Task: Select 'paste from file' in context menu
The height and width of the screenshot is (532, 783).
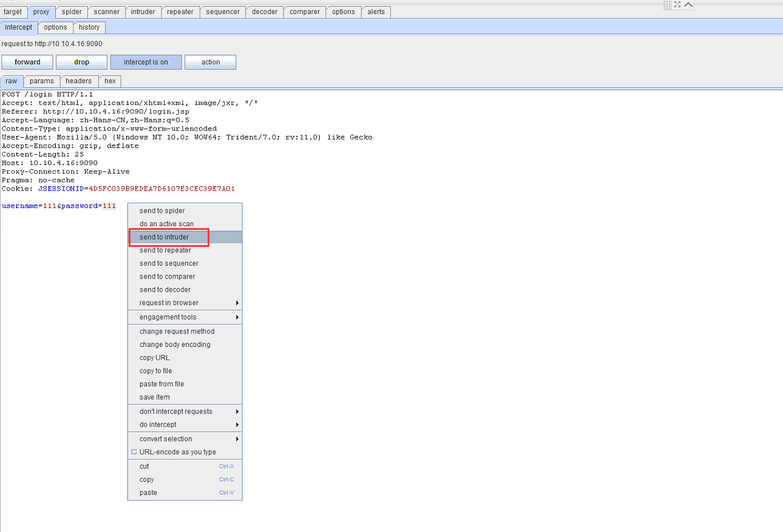Action: (x=185, y=384)
